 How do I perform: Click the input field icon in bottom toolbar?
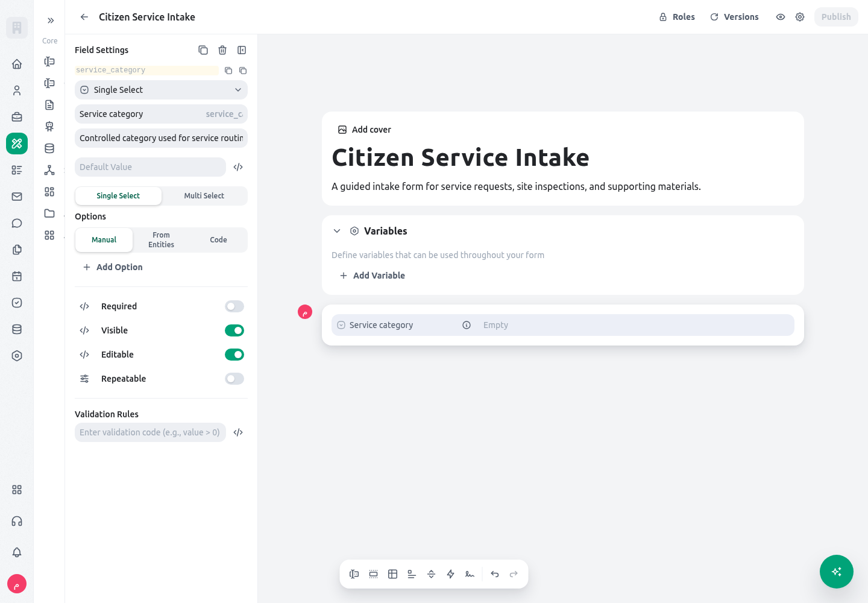click(x=354, y=574)
